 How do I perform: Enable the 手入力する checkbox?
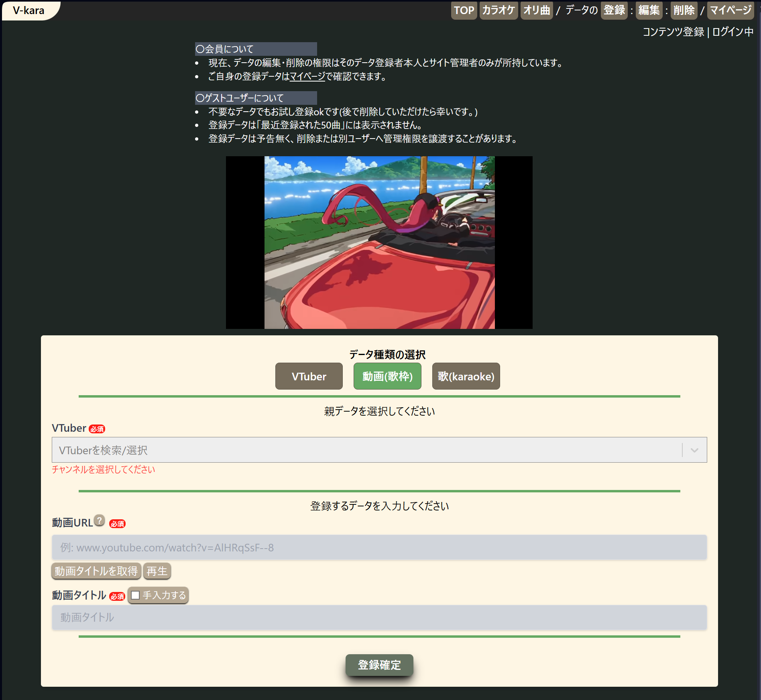(135, 595)
